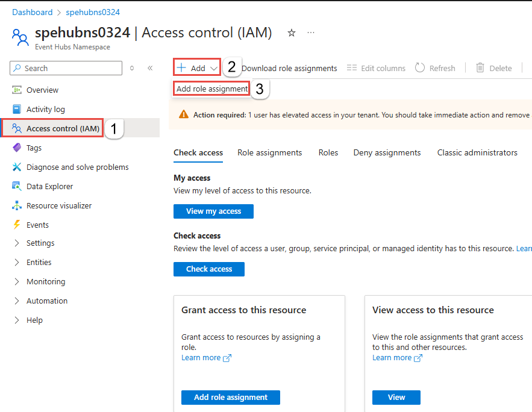Click the Edit columns icon
Image resolution: width=532 pixels, height=412 pixels.
coord(352,68)
